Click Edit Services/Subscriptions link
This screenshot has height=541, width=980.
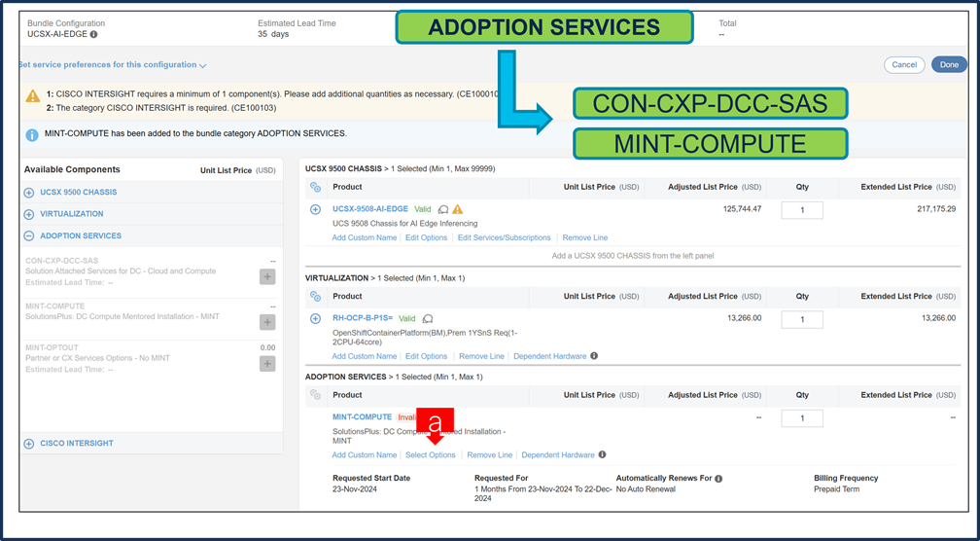pyautogui.click(x=505, y=237)
